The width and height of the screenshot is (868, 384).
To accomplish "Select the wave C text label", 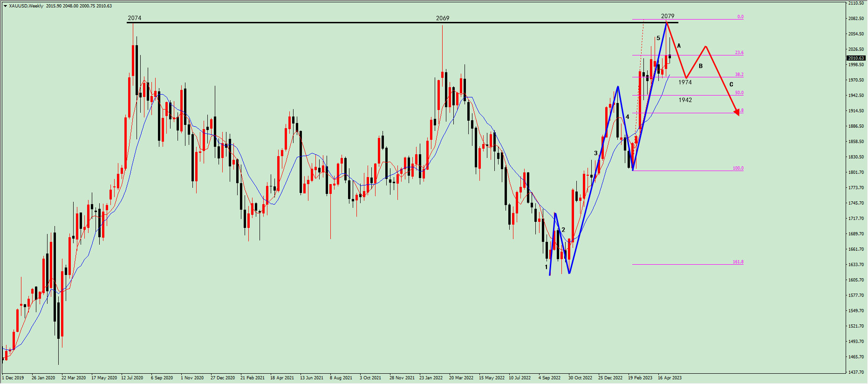I will [731, 84].
